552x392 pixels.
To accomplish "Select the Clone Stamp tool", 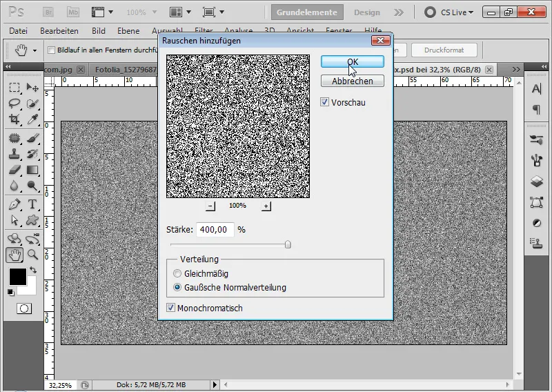I will 14,154.
